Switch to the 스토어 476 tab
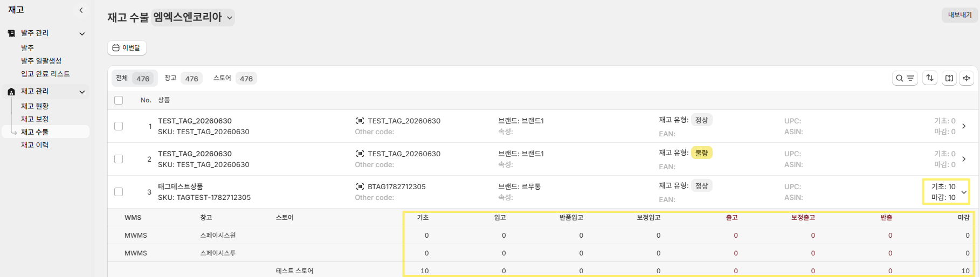Image resolution: width=980 pixels, height=277 pixels. tap(234, 78)
